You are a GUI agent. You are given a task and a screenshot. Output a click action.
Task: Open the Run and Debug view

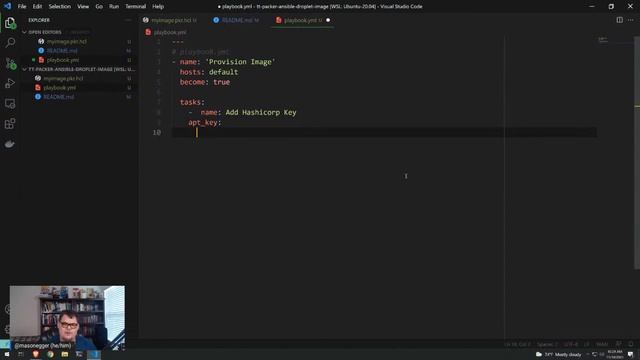10,83
